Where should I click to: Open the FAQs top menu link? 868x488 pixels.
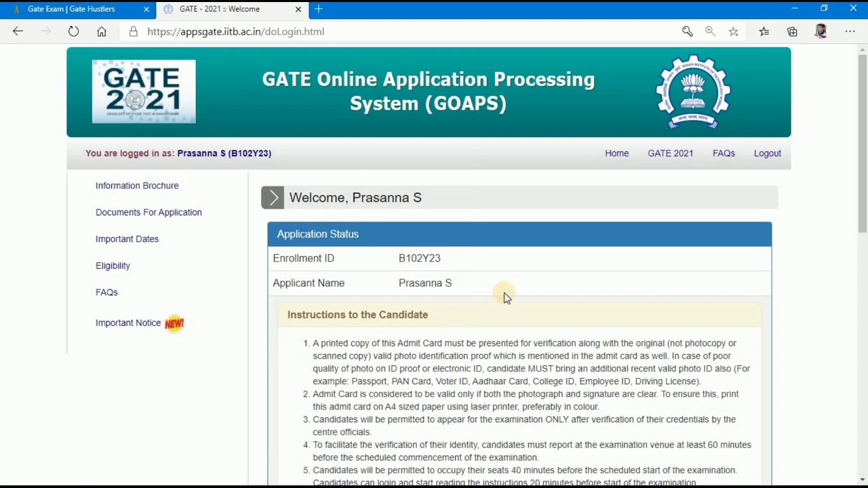click(724, 153)
